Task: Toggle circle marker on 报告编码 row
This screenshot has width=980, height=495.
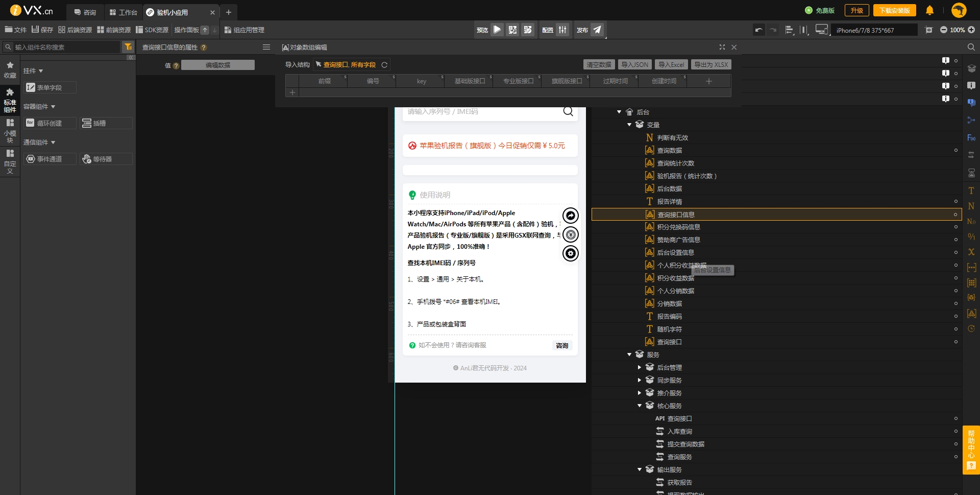Action: (x=956, y=316)
